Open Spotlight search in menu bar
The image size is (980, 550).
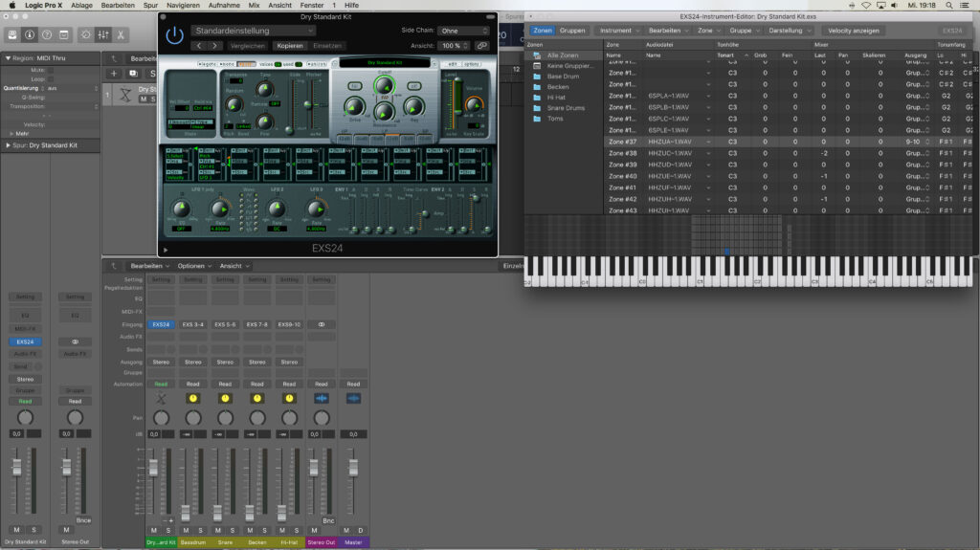pyautogui.click(x=948, y=5)
